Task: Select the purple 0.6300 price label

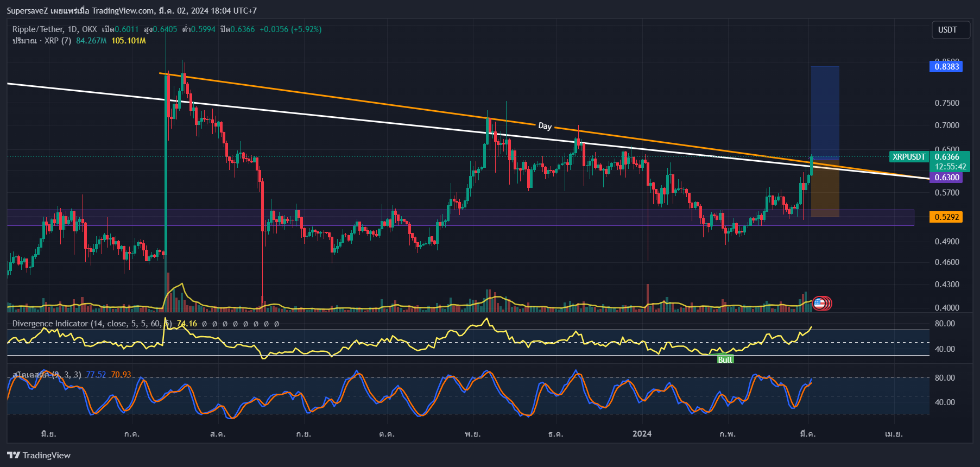Action: (x=946, y=178)
